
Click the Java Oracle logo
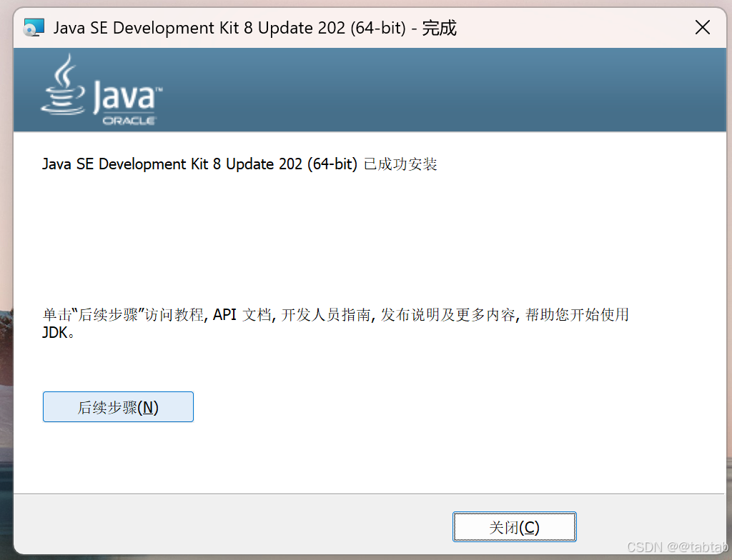pos(102,90)
